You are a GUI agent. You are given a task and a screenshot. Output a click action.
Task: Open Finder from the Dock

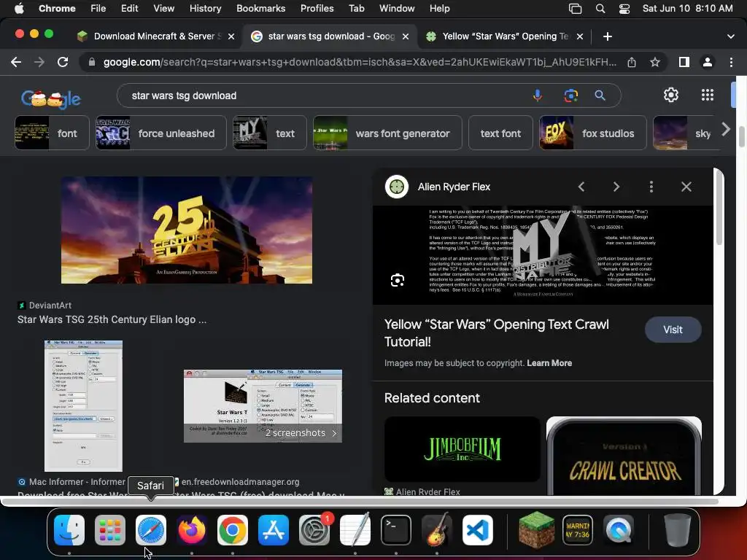(x=69, y=530)
